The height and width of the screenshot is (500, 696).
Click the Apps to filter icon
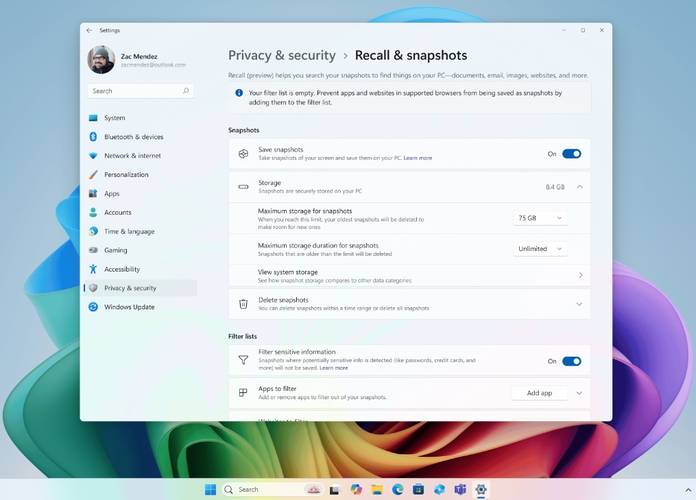click(x=243, y=393)
